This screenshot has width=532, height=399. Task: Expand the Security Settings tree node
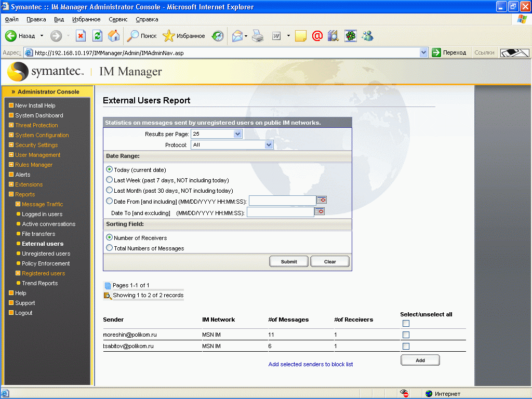tap(11, 145)
